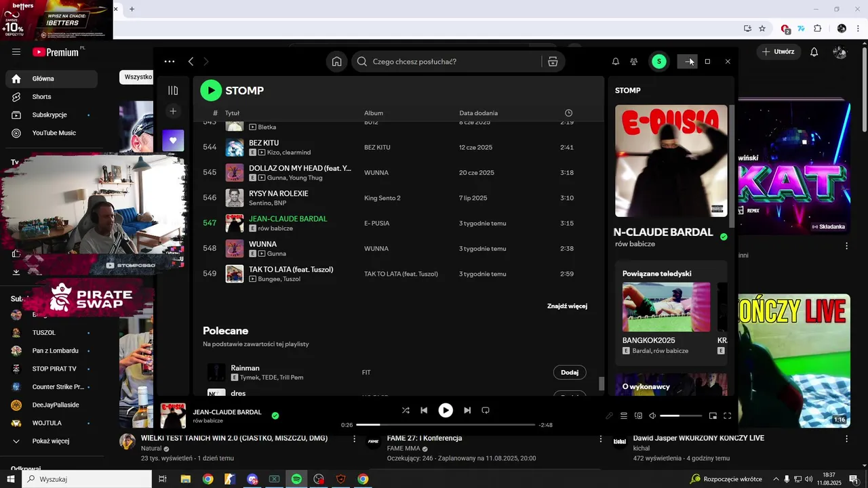Open Browse icon in Spotify search bar
The image size is (868, 488).
pyautogui.click(x=553, y=62)
